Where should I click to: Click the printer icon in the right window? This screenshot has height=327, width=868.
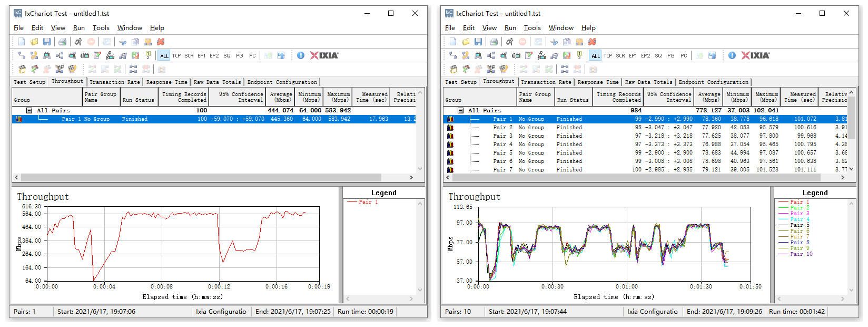(494, 42)
